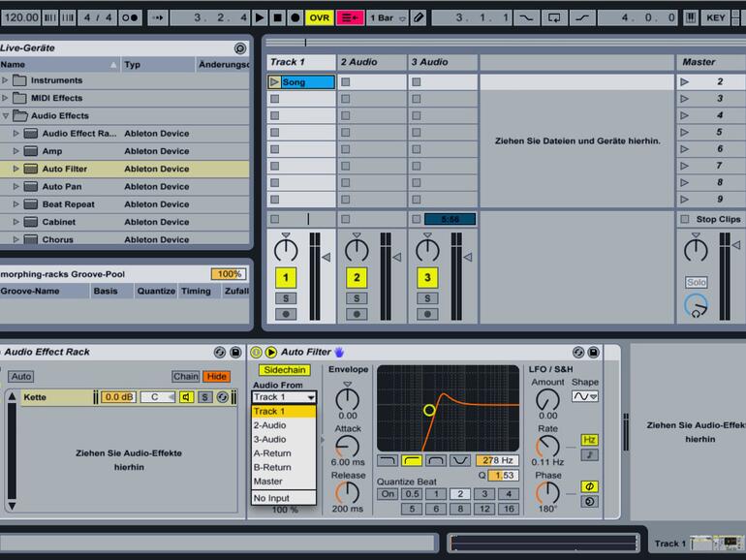
Task: Toggle the OVR overdub button
Action: point(318,17)
